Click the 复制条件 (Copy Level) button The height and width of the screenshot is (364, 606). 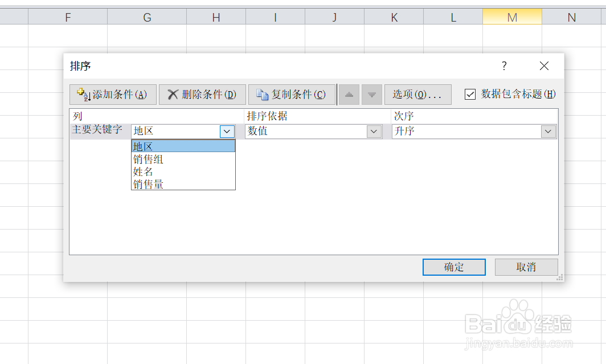point(292,95)
